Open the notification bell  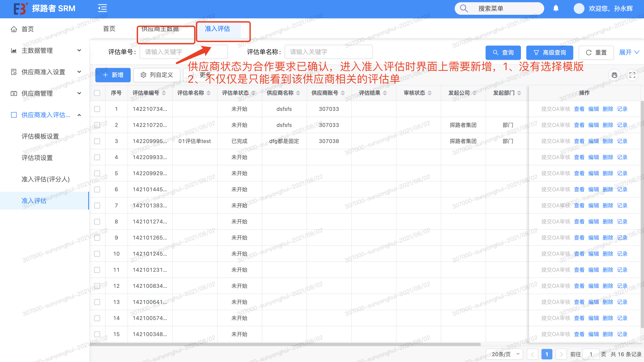pyautogui.click(x=556, y=8)
